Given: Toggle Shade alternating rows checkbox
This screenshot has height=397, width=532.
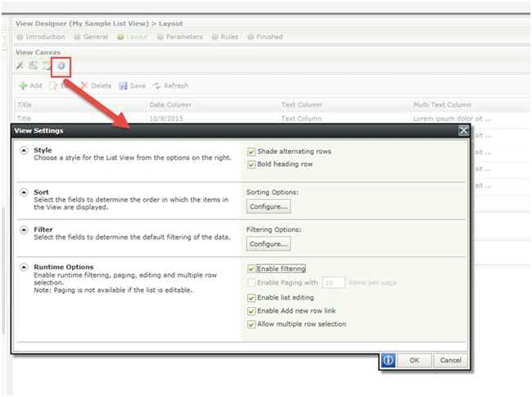Looking at the screenshot, I should (x=251, y=151).
